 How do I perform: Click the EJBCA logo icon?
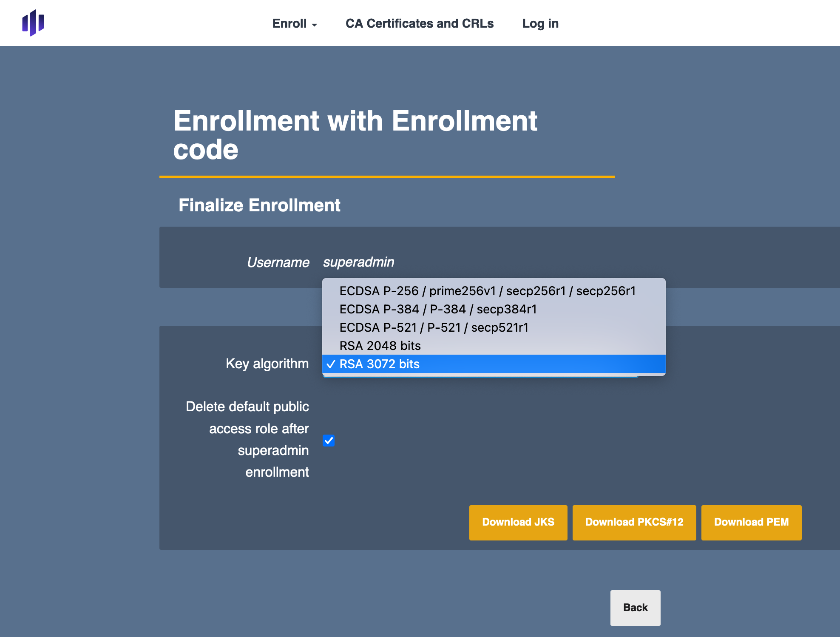coord(33,23)
